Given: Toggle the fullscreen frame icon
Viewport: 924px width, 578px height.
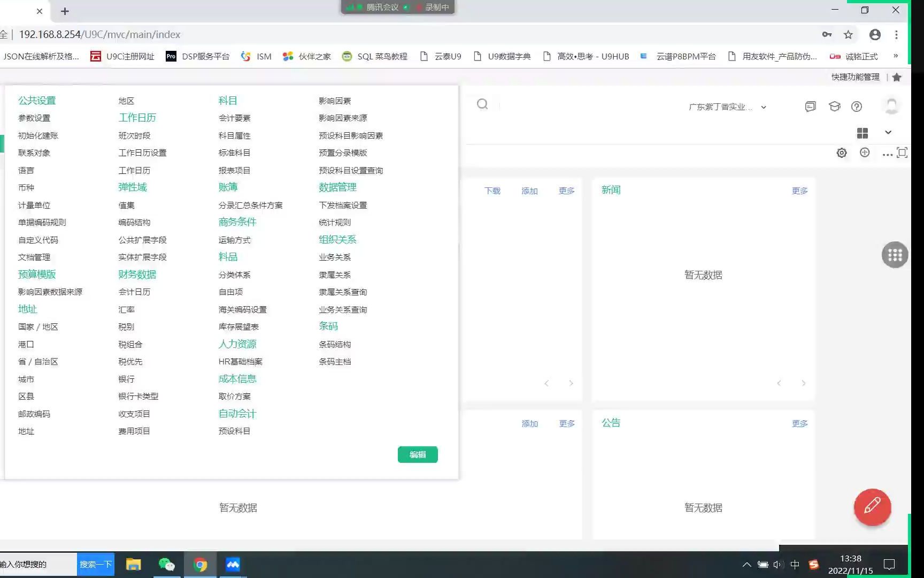Looking at the screenshot, I should coord(902,153).
